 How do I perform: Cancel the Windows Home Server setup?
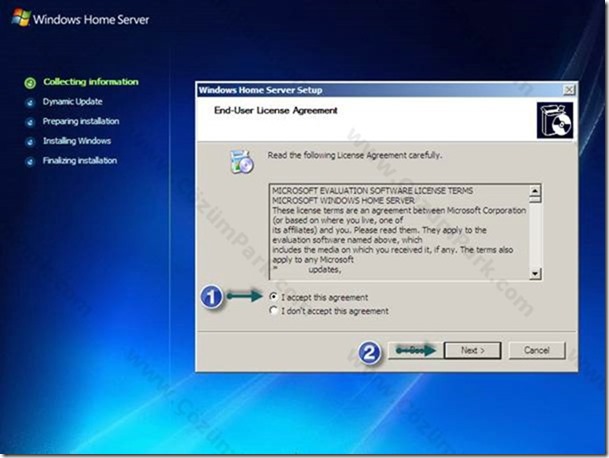tap(536, 350)
